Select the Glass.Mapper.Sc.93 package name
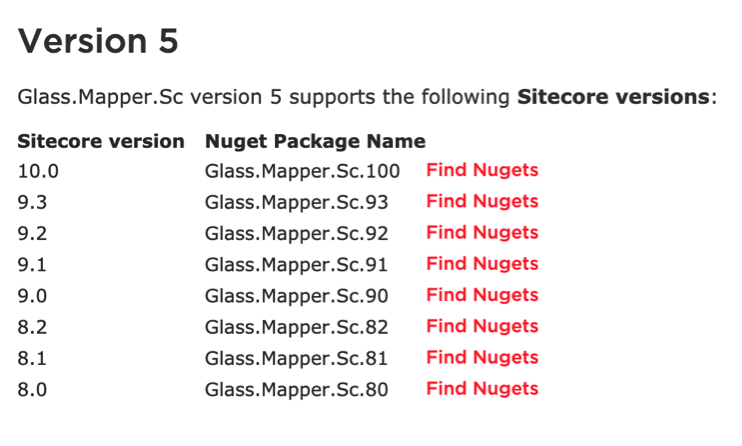742x446 pixels. coord(296,202)
